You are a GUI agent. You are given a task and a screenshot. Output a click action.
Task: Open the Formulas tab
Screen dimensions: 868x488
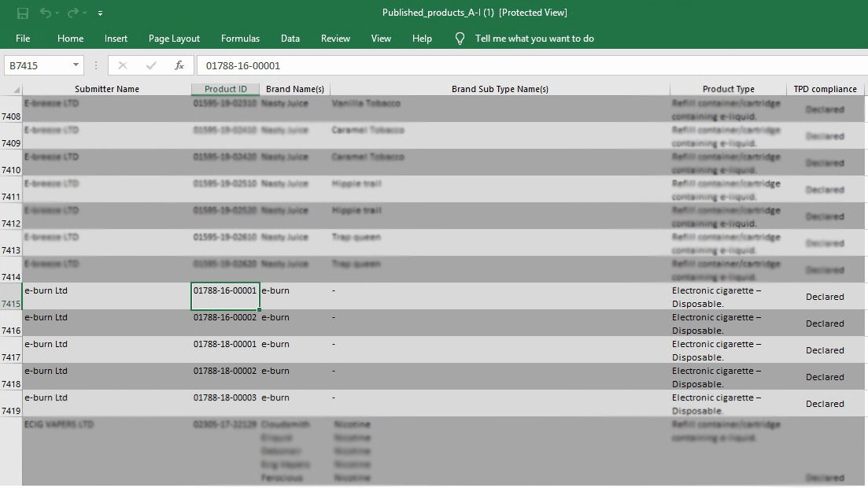(x=240, y=39)
